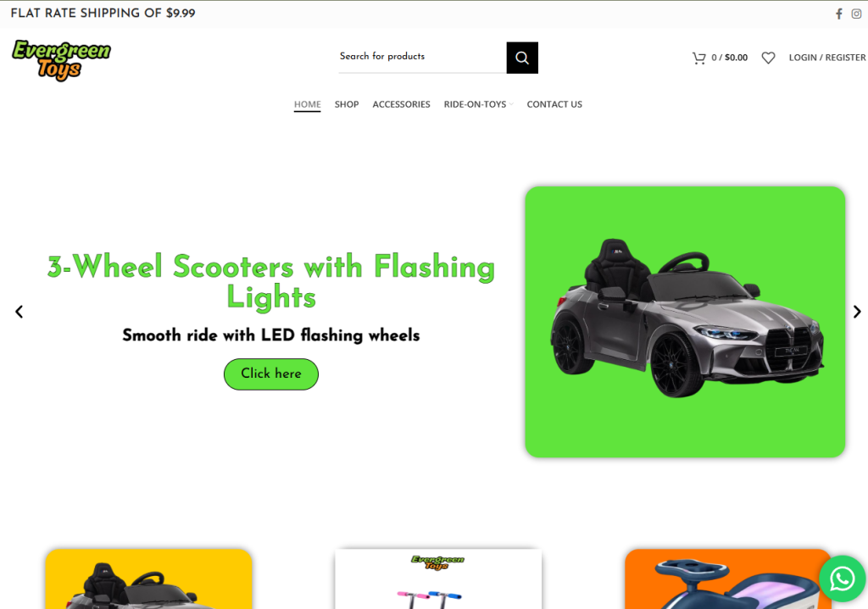Open the yellow ride-on car category card
The width and height of the screenshot is (868, 609).
(x=149, y=579)
